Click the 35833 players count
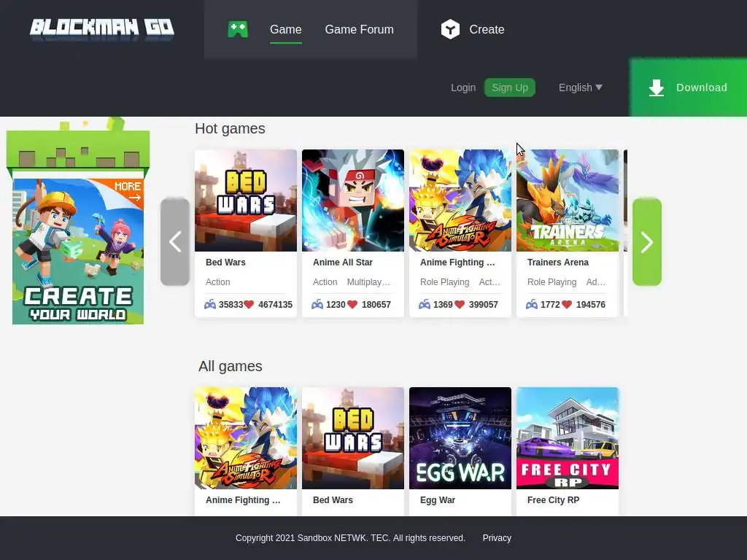Image resolution: width=747 pixels, height=560 pixels. pyautogui.click(x=231, y=305)
